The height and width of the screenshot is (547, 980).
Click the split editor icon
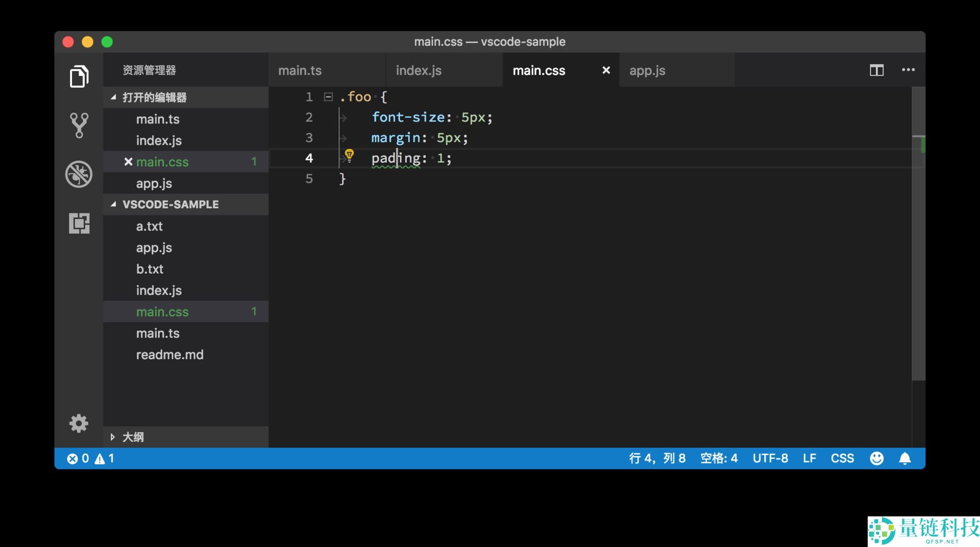click(x=876, y=70)
